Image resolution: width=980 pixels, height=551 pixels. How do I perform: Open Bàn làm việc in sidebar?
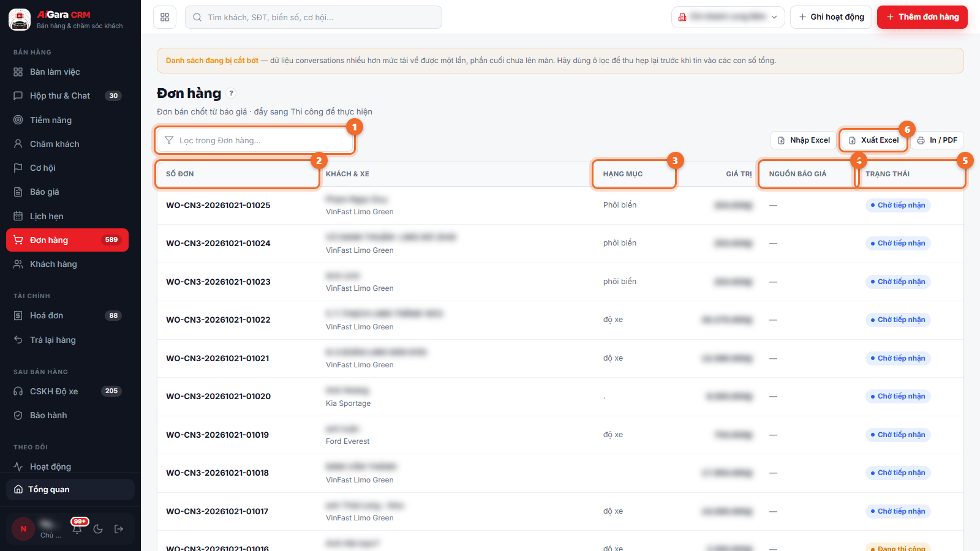pos(67,72)
